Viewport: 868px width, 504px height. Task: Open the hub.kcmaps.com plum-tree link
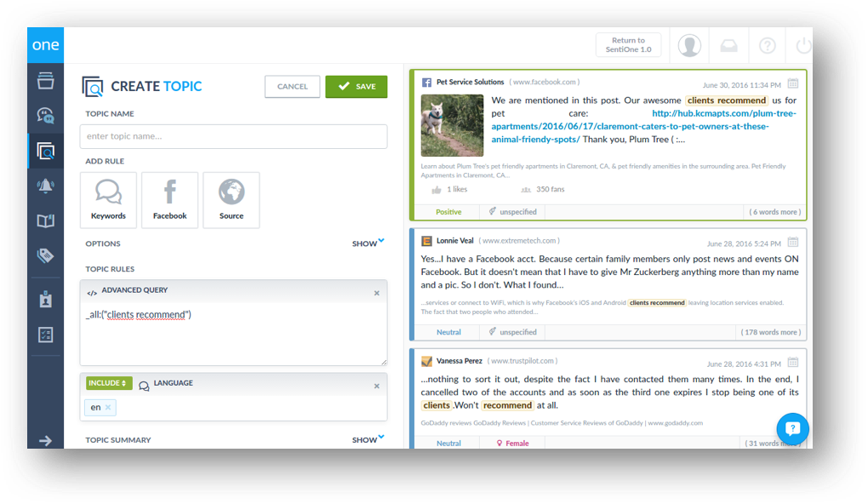pos(644,126)
